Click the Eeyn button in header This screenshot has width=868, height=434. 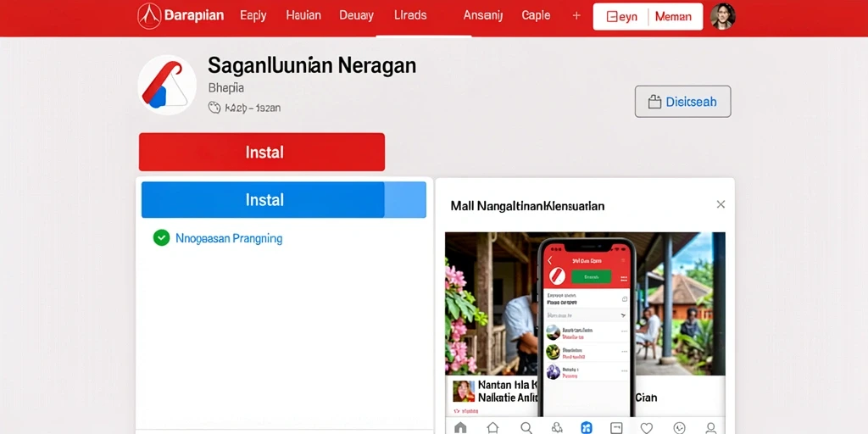(x=621, y=17)
